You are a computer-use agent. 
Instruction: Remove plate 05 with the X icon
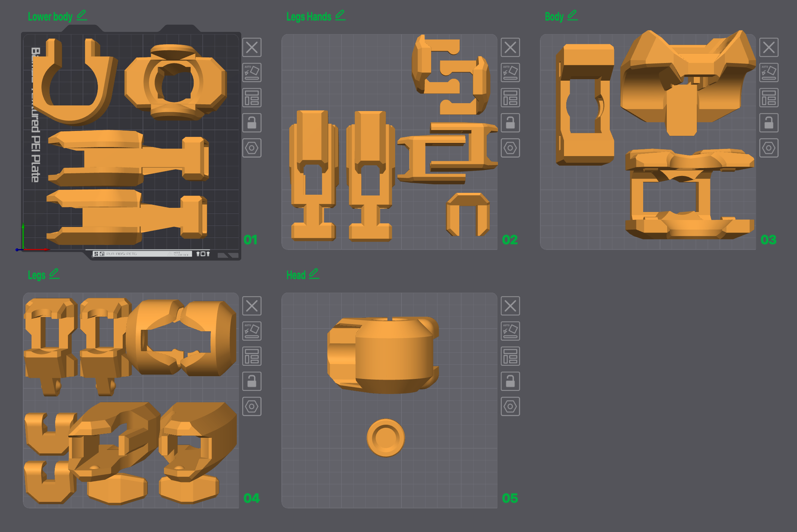click(510, 306)
